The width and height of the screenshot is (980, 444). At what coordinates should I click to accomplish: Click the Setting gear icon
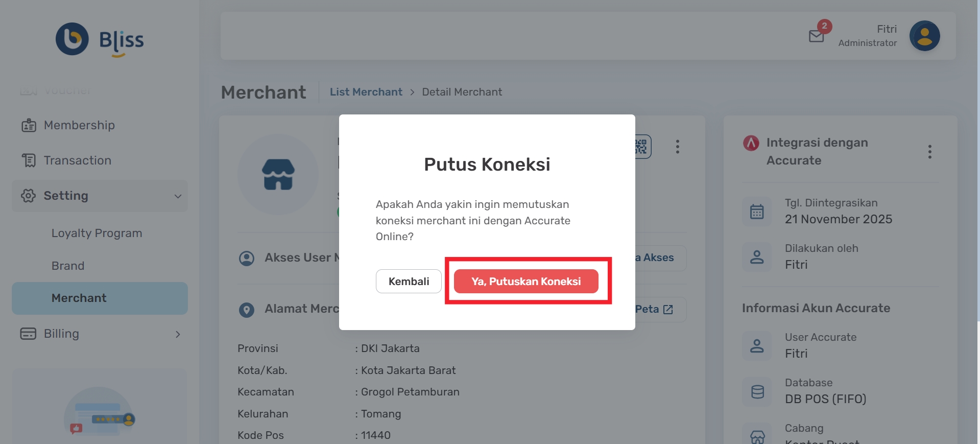click(28, 196)
